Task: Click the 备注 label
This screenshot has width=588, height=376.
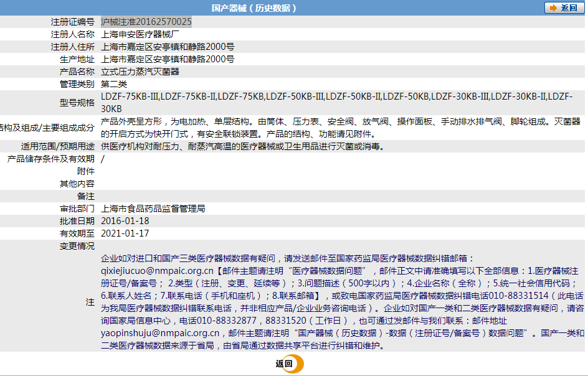Action: (86, 196)
